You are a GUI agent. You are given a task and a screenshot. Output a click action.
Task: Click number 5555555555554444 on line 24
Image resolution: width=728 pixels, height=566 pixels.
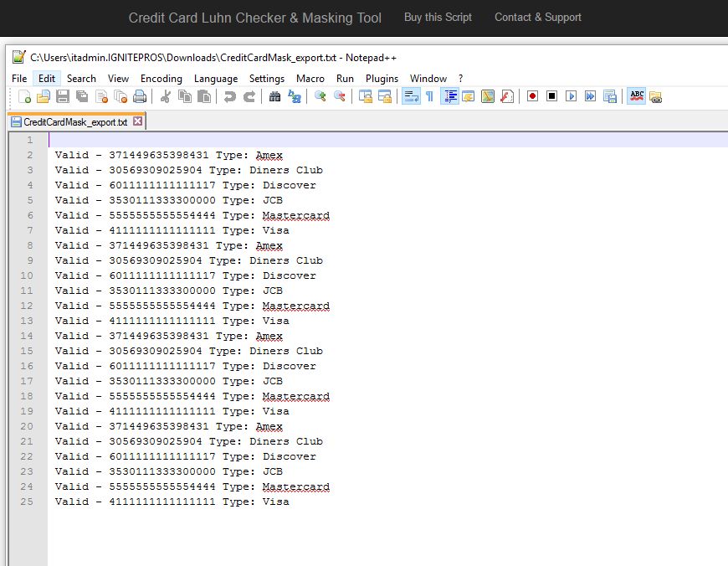coord(162,486)
